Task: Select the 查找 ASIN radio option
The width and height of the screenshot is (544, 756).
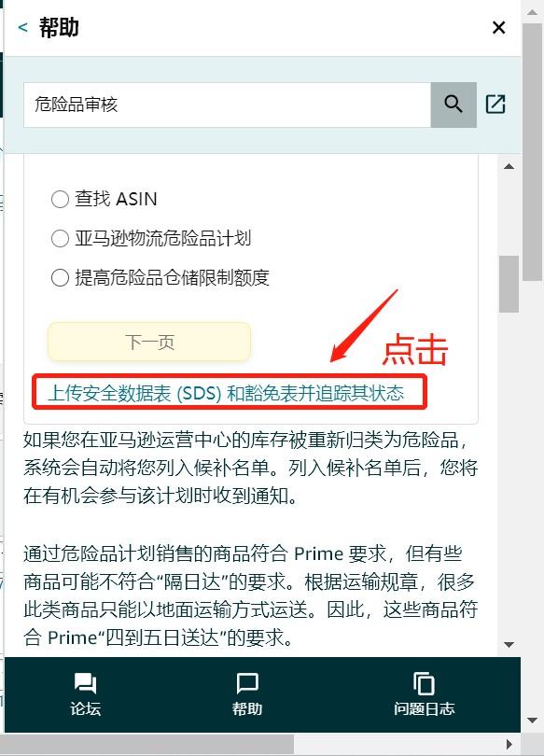Action: click(61, 199)
